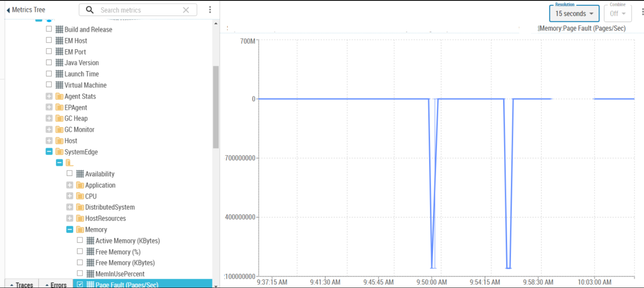Viewport: 644px width, 288px height.
Task: Check the Launch Time checkbox
Action: point(49,74)
